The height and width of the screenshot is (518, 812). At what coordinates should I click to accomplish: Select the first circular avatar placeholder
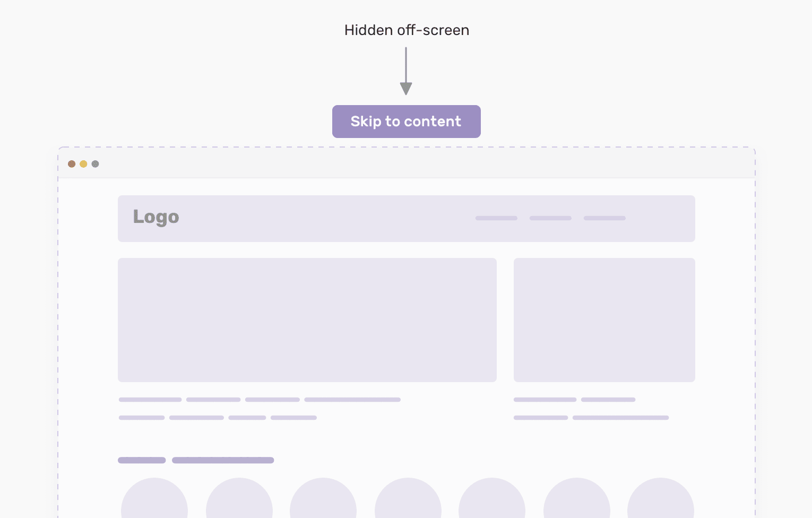coord(154,499)
